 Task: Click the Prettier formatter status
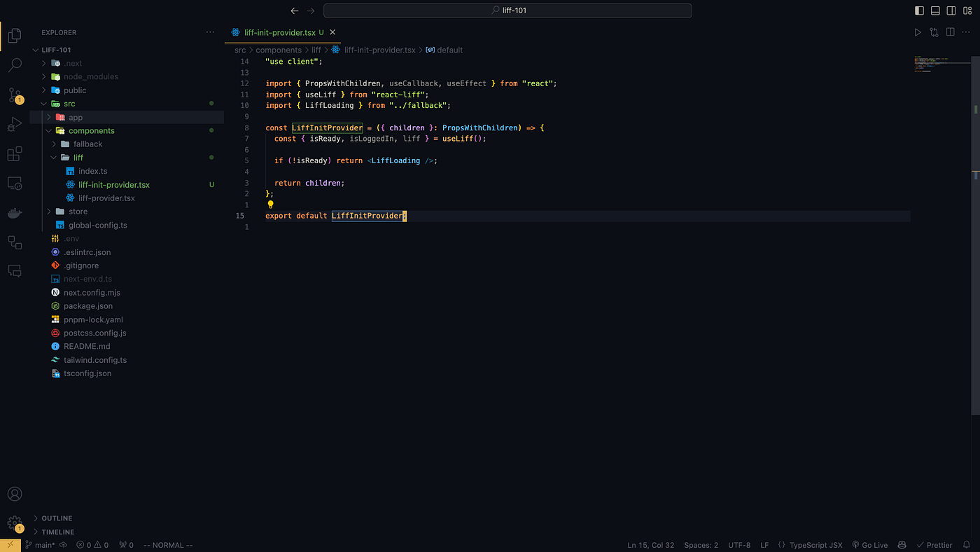pos(934,545)
